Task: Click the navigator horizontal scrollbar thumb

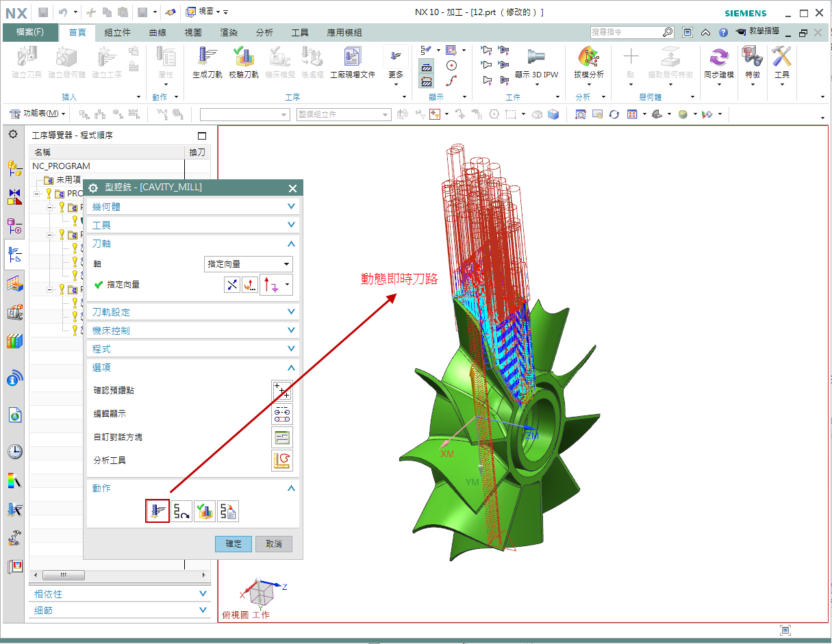Action: (63, 575)
